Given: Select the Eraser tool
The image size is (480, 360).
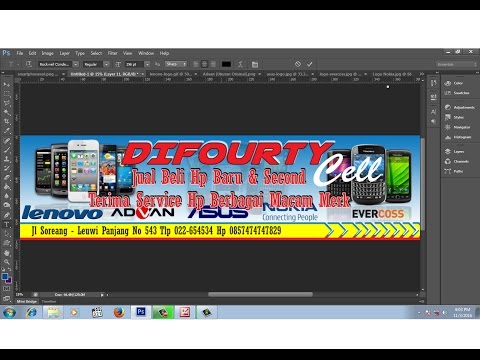Looking at the screenshot, I should [x=7, y=178].
